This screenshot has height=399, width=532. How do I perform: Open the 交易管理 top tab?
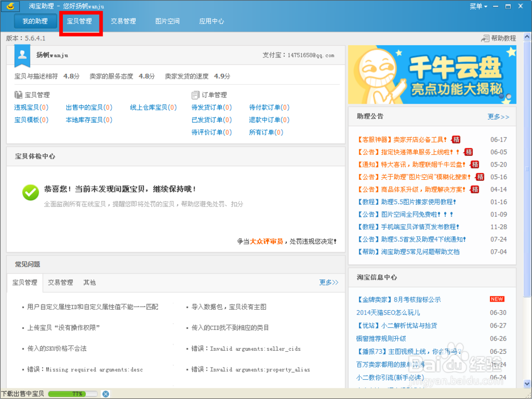tap(123, 21)
